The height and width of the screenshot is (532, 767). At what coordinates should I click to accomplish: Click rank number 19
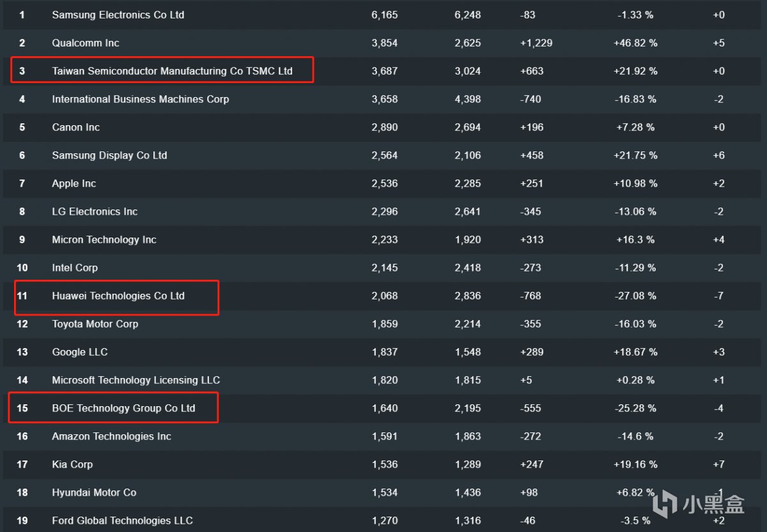(x=22, y=521)
